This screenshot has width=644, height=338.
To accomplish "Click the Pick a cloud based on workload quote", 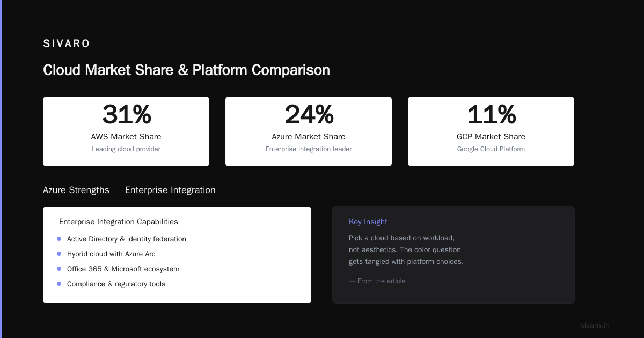I will point(406,249).
